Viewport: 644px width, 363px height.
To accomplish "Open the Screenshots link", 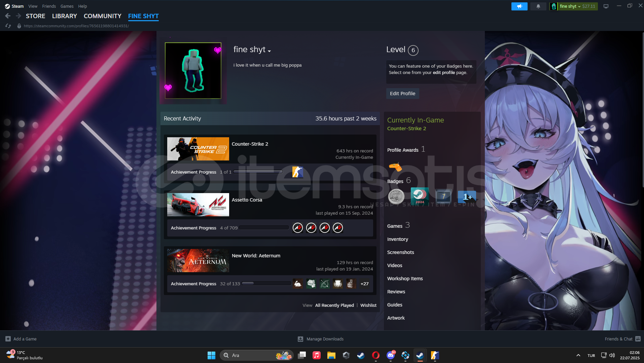I will (x=400, y=252).
